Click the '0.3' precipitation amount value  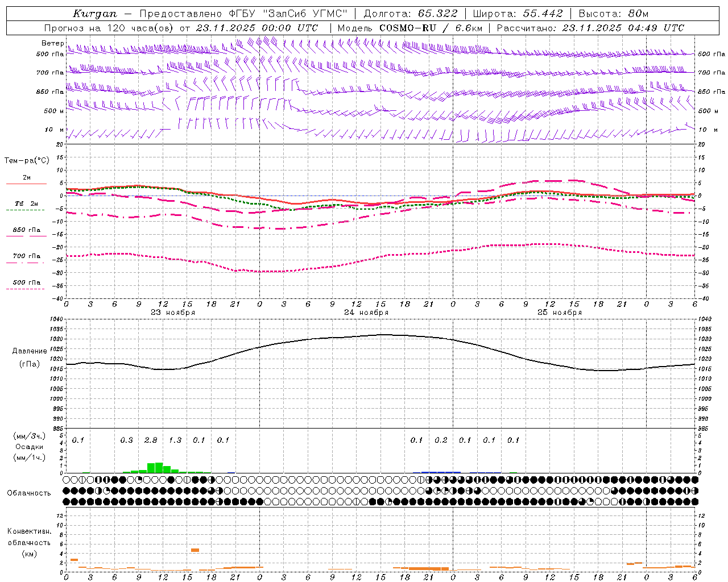126,440
